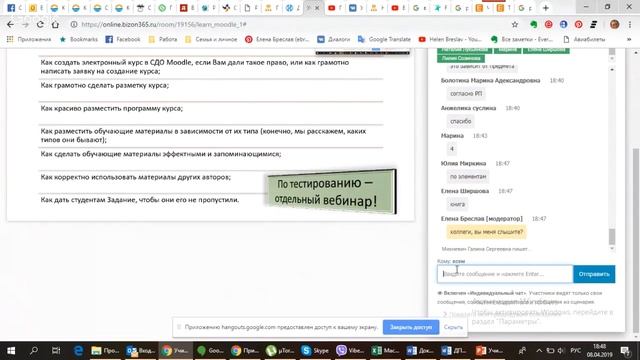Send the chat message with Отправить
This screenshot has height=360, width=640.
[x=594, y=274]
